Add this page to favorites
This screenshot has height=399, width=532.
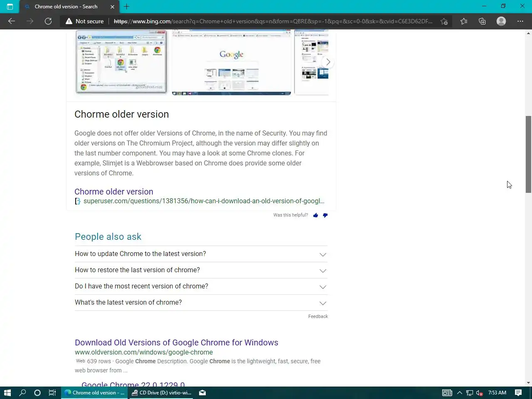click(444, 21)
